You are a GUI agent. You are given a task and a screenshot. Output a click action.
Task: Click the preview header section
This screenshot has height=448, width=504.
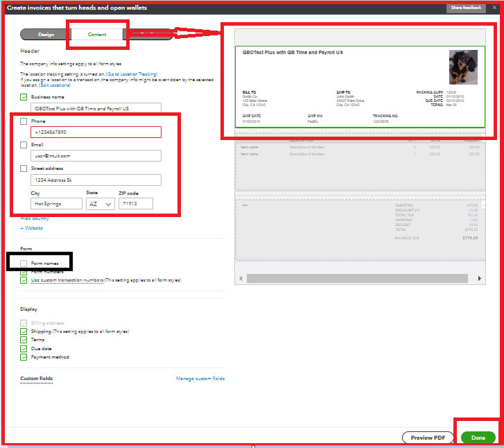point(360,87)
